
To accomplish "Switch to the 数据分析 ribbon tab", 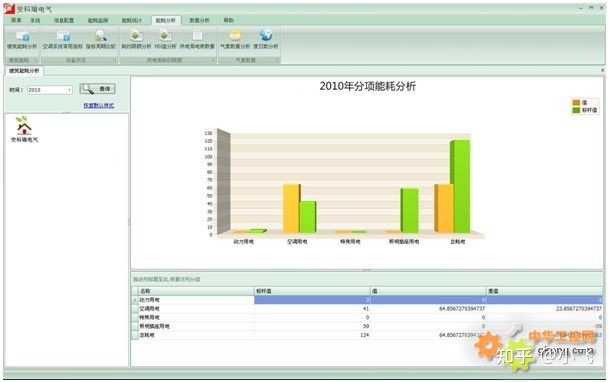I will click(199, 20).
